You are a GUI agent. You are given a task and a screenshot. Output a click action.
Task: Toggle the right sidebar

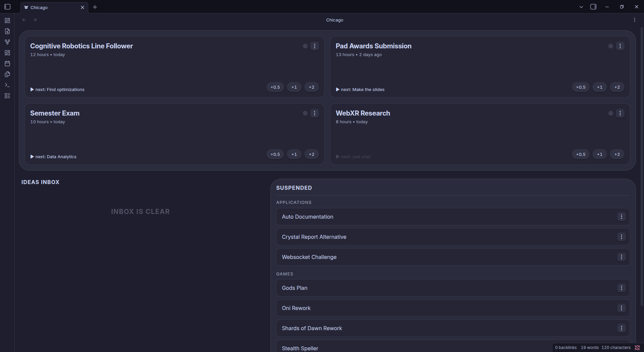pos(593,7)
